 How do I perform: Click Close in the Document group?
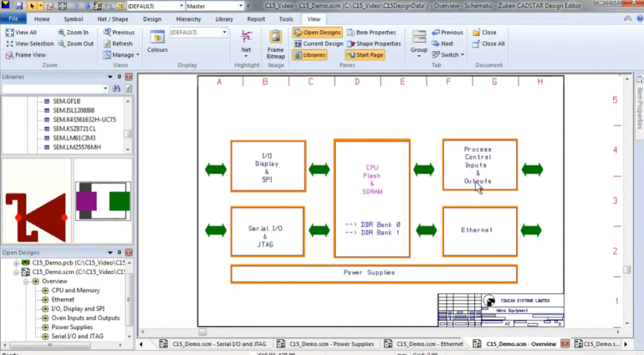tap(484, 32)
